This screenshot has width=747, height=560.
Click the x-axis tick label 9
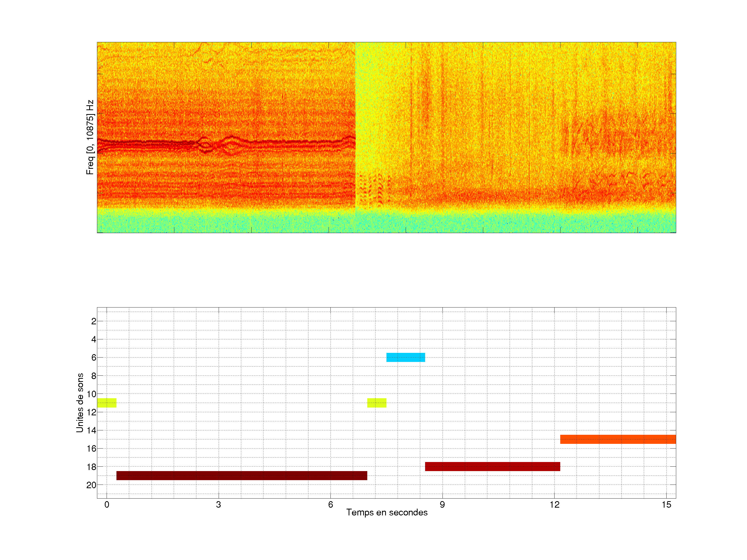click(x=442, y=505)
